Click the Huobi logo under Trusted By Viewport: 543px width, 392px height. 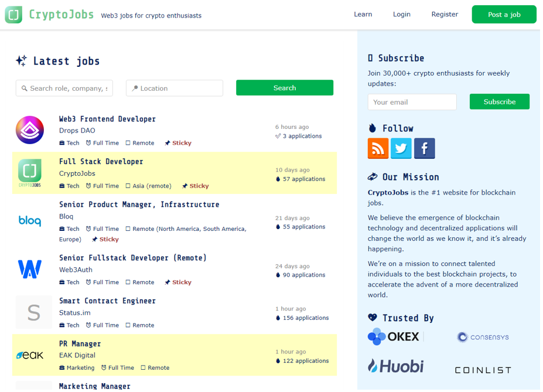[x=395, y=366]
